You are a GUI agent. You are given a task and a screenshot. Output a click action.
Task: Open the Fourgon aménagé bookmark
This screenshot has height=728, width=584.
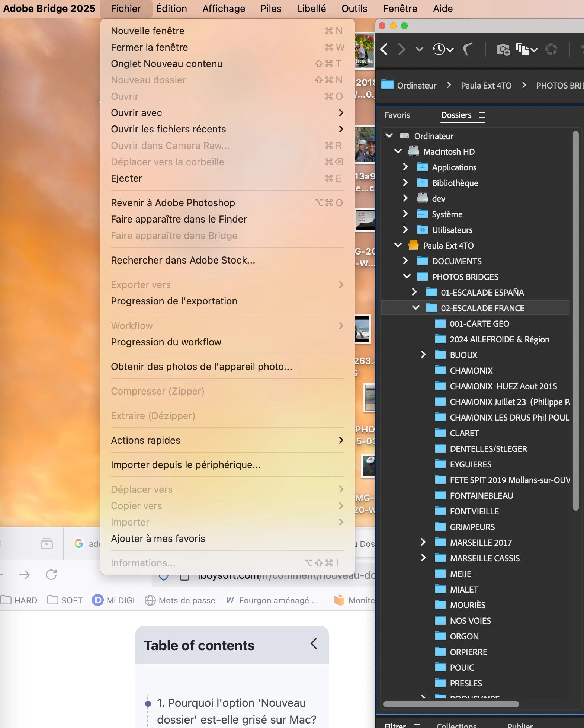pos(272,600)
